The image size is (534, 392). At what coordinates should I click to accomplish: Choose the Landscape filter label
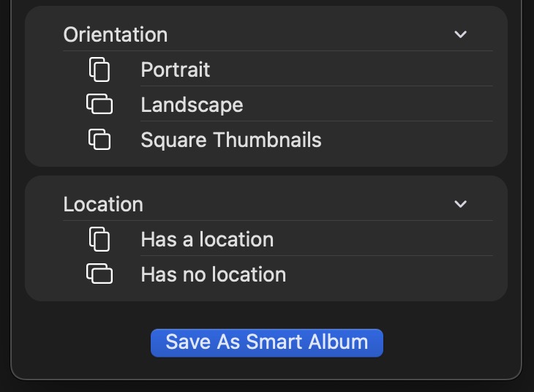(x=192, y=105)
